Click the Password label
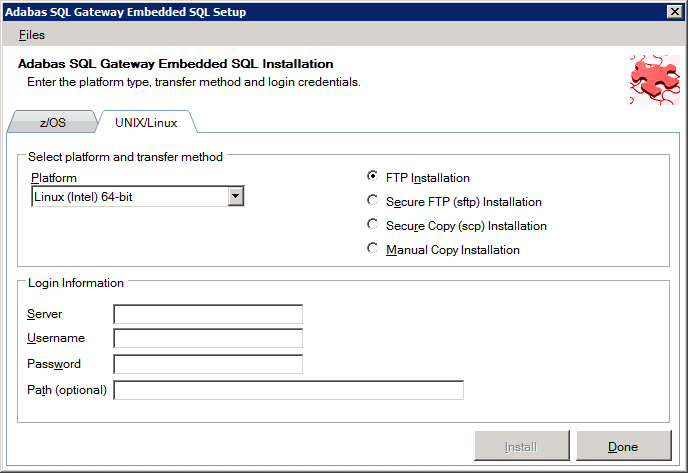The width and height of the screenshot is (688, 473). tap(54, 364)
